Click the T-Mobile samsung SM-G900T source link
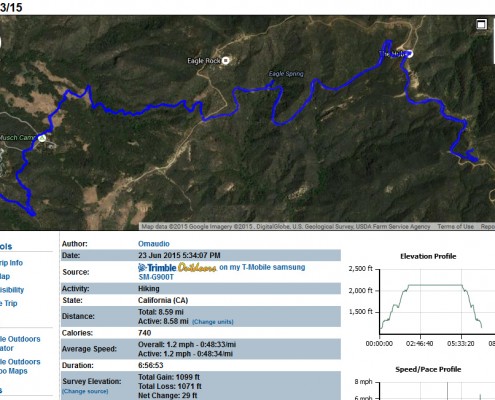Screen dimensions: 495x400 point(222,272)
